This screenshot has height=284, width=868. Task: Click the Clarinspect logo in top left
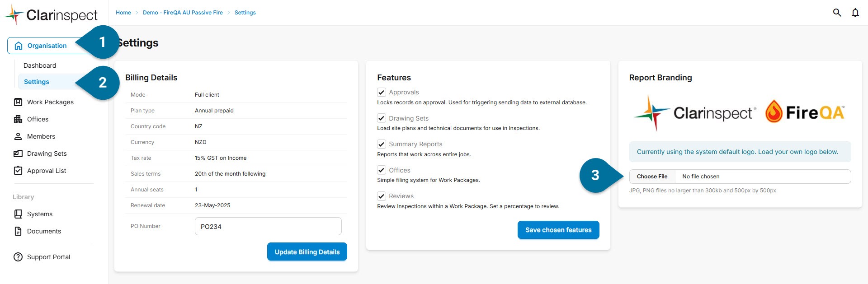pos(51,15)
